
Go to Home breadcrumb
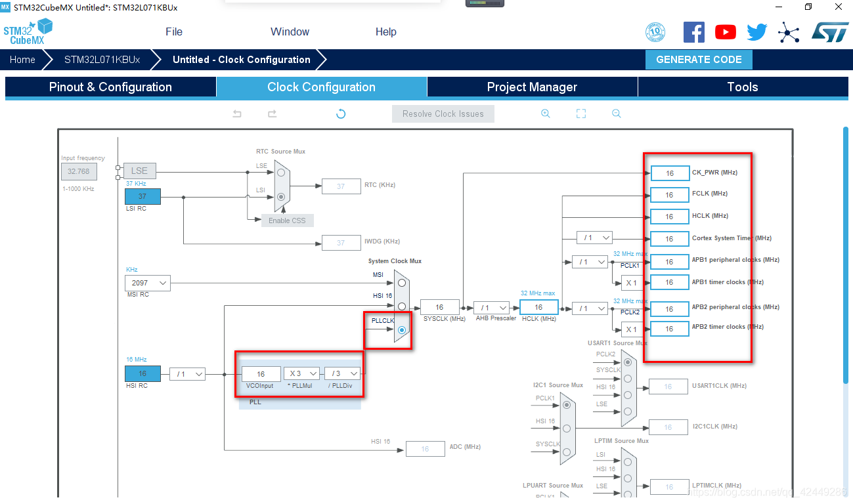(22, 59)
